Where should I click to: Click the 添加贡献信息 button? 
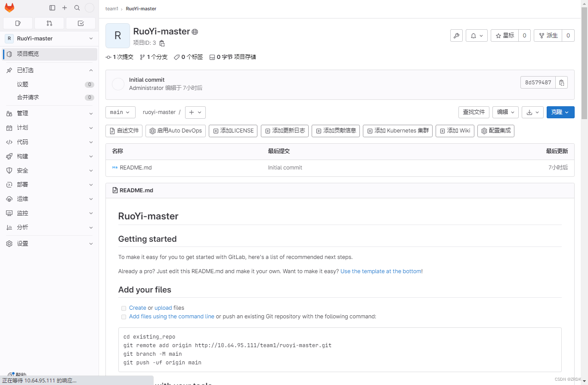click(336, 131)
